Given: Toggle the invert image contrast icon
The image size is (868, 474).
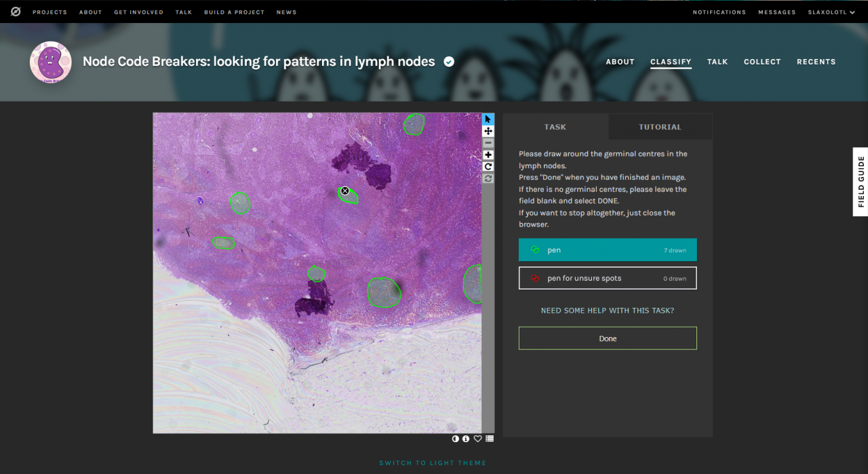Looking at the screenshot, I should [456, 439].
